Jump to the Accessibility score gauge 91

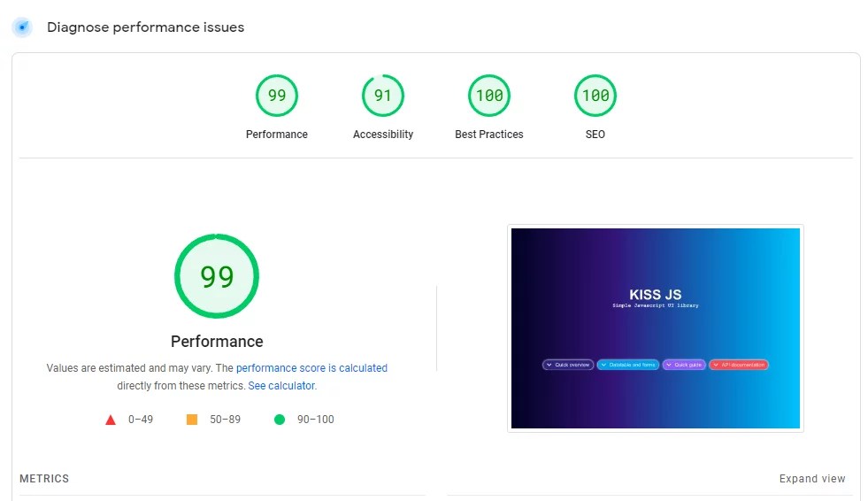[x=383, y=96]
